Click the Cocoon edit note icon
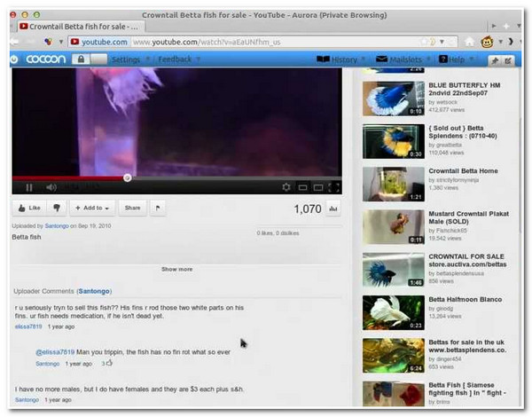The height and width of the screenshot is (417, 532). click(x=508, y=61)
